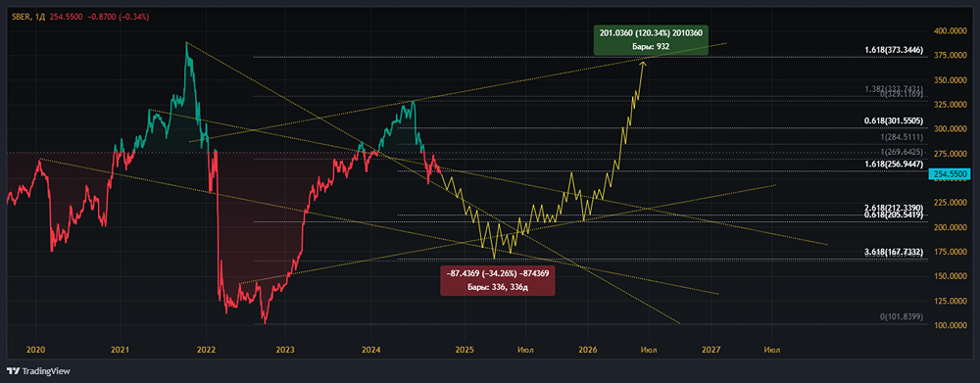Click the SBER symbol label
Screen dimensions: 980x383
coord(22,17)
